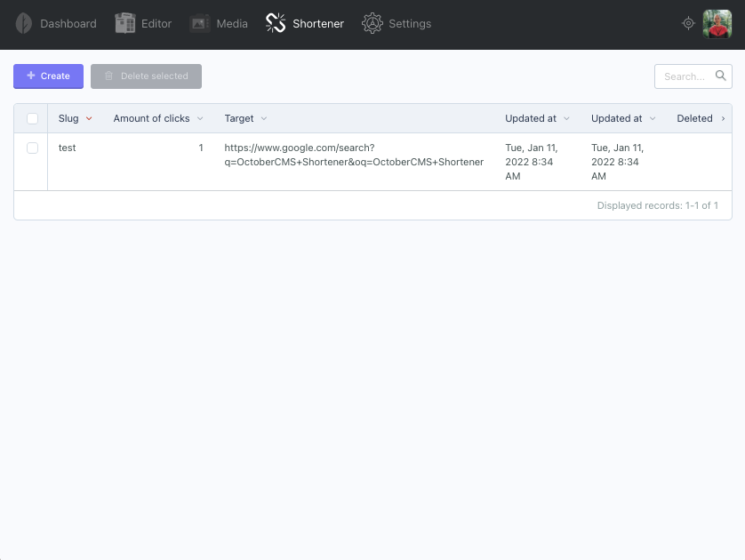Click the search magnifier icon
This screenshot has width=745, height=560.
click(720, 76)
